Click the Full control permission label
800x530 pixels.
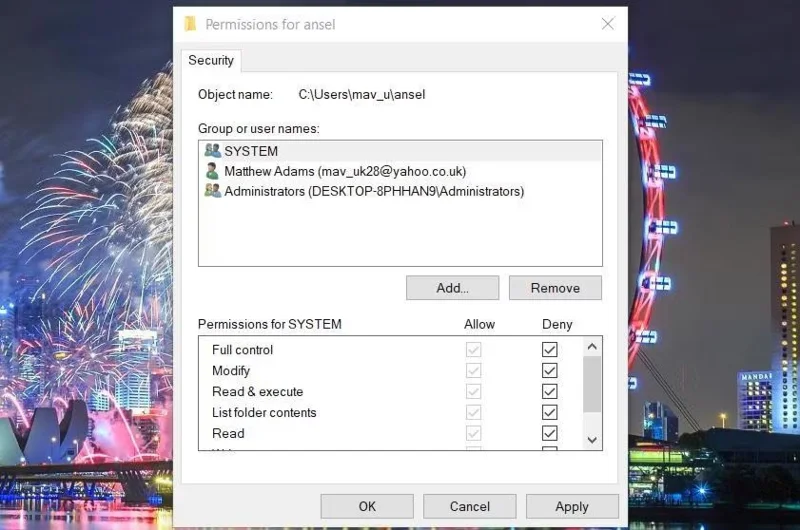242,349
